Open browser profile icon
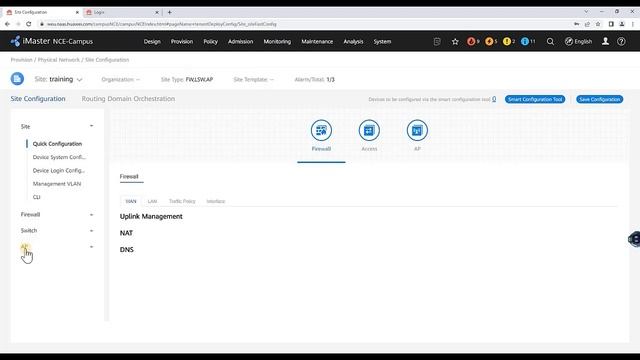Viewport: 640px width, 360px height. pyautogui.click(x=622, y=24)
